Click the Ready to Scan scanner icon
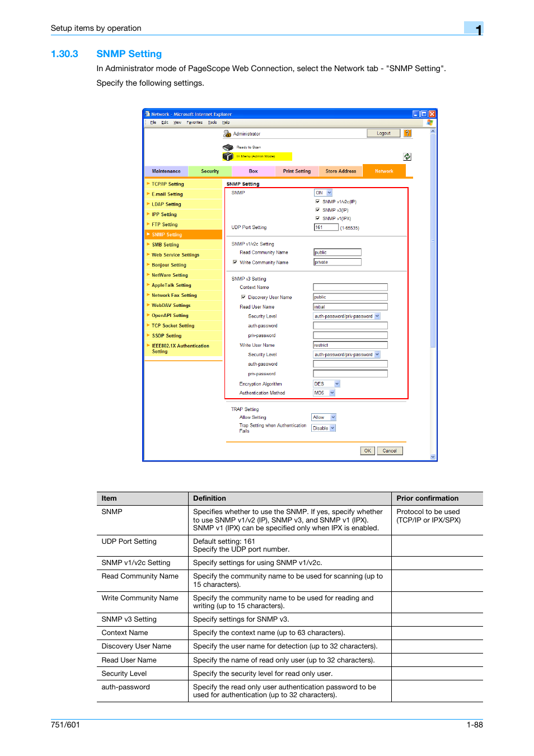Viewport: 534px width, 756px height. (227, 147)
